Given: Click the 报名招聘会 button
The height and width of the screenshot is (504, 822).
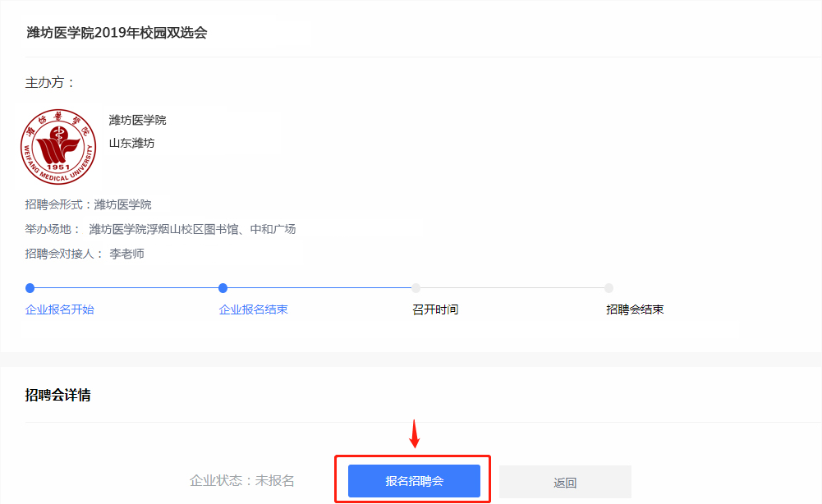Looking at the screenshot, I should [x=414, y=481].
